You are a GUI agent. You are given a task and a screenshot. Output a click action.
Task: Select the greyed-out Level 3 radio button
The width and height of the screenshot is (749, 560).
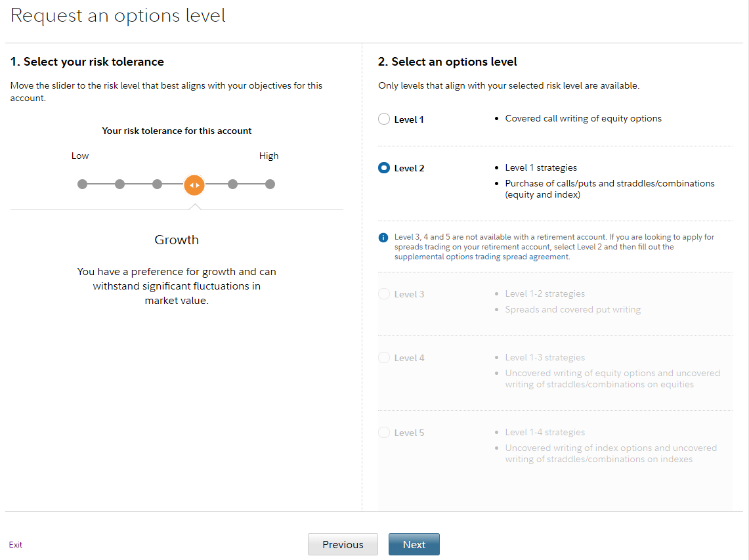pyautogui.click(x=384, y=294)
